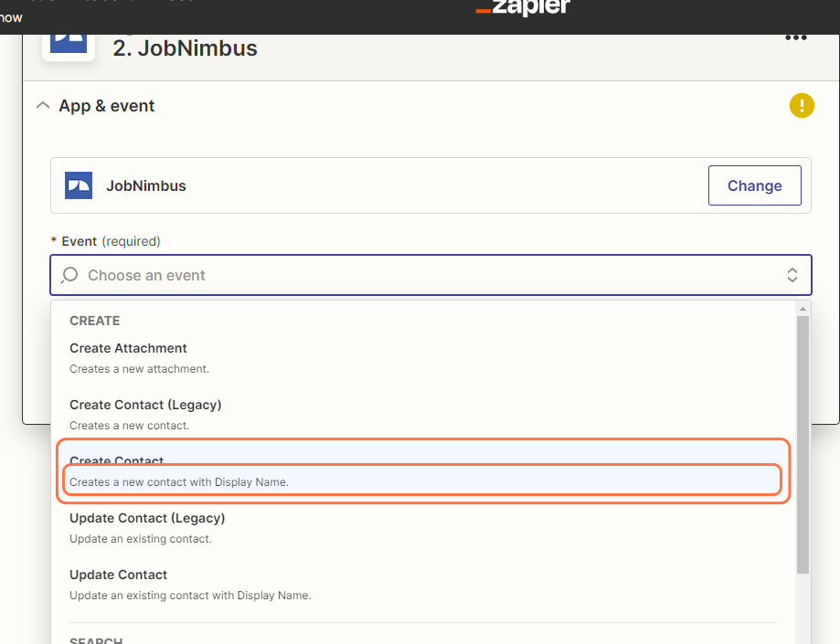The image size is (840, 644).
Task: Click the App & event section heading
Action: (107, 106)
